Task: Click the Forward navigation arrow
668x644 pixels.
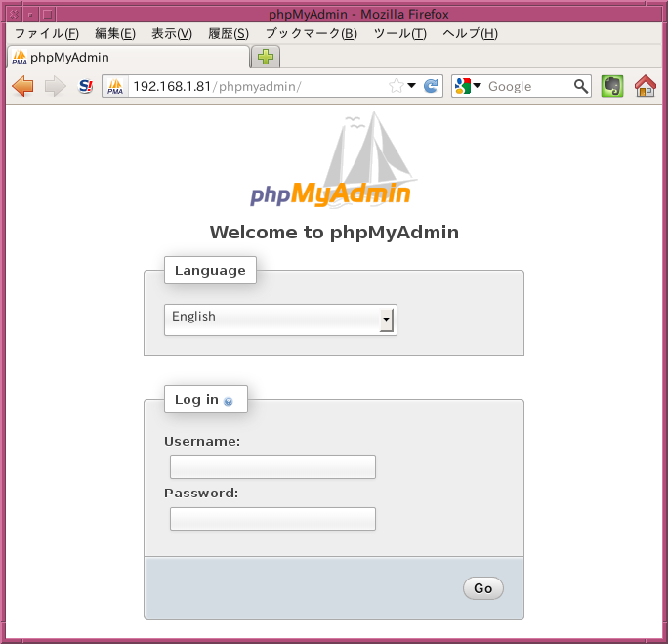Action: pos(55,86)
